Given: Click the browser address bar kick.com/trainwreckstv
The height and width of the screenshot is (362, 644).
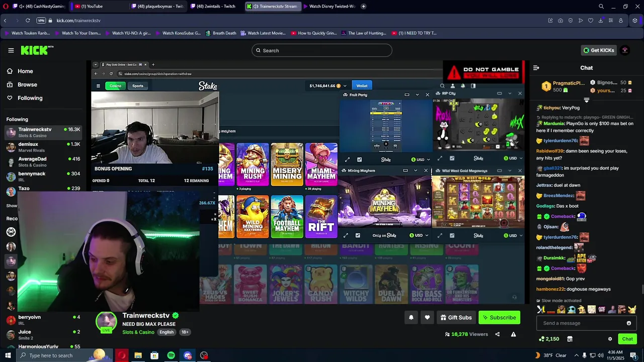Looking at the screenshot, I should coord(78,21).
